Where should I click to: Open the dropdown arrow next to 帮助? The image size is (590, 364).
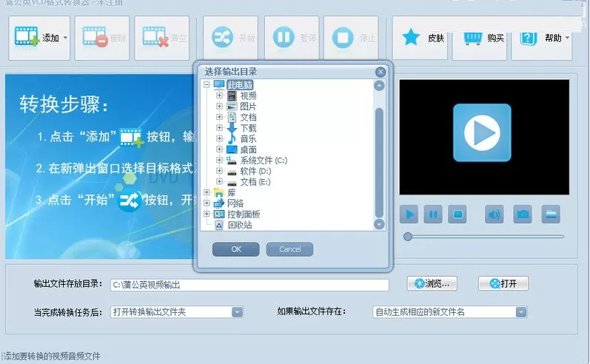click(567, 38)
